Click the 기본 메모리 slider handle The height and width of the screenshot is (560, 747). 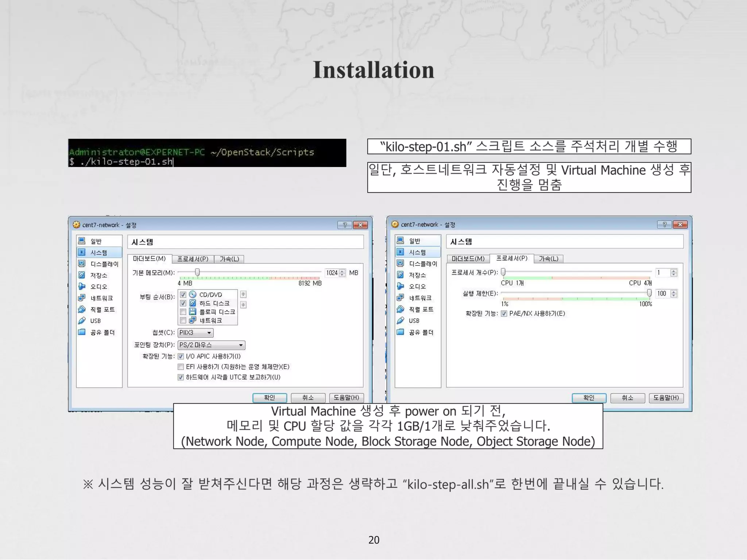(197, 272)
